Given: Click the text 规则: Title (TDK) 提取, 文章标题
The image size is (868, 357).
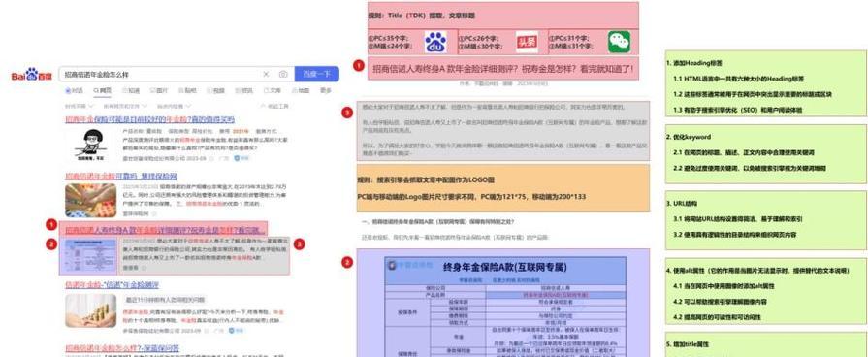Looking at the screenshot, I should pyautogui.click(x=421, y=16).
